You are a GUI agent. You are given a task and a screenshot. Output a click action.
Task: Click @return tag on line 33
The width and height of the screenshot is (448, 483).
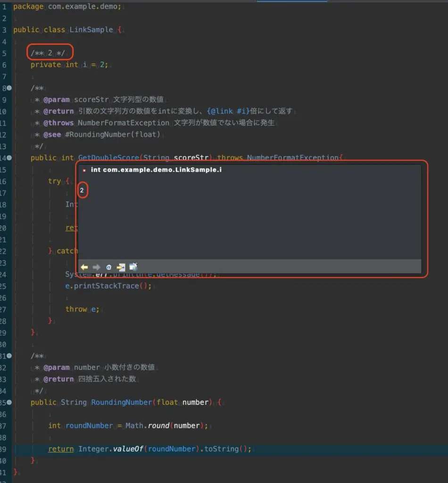click(58, 379)
